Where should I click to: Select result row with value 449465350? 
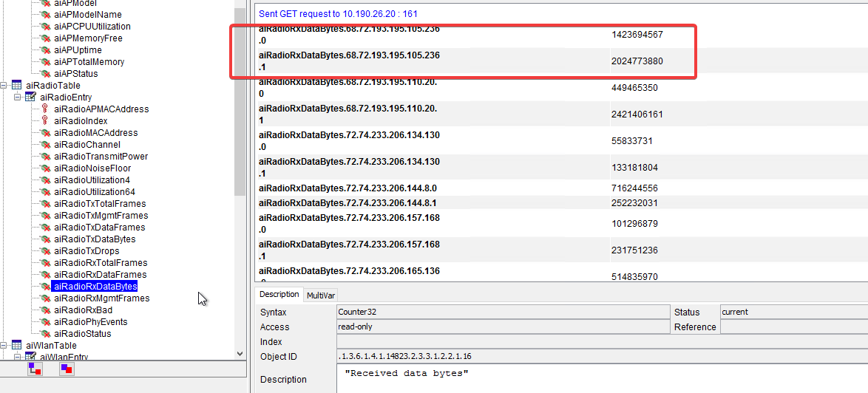[x=563, y=87]
